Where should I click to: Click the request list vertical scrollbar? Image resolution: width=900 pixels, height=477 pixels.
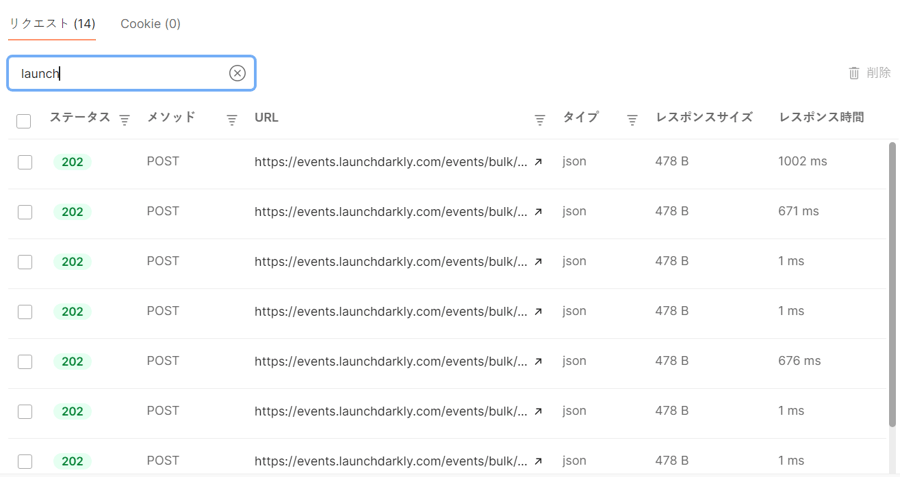coord(892,285)
